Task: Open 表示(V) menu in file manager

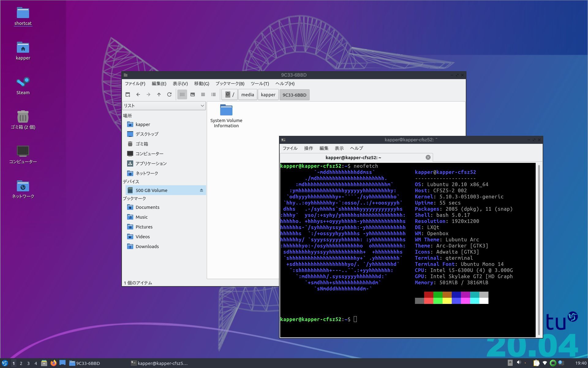Action: (x=180, y=83)
